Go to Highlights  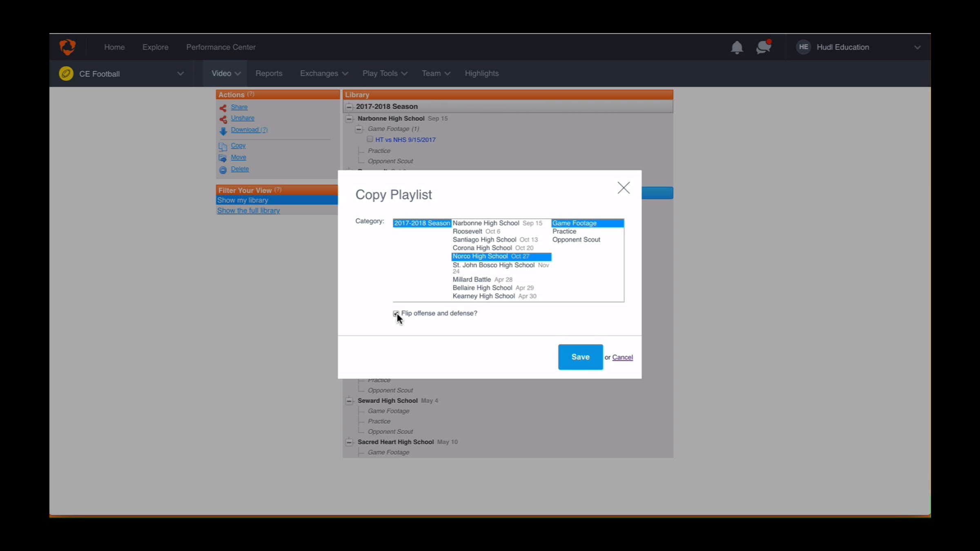click(x=481, y=73)
